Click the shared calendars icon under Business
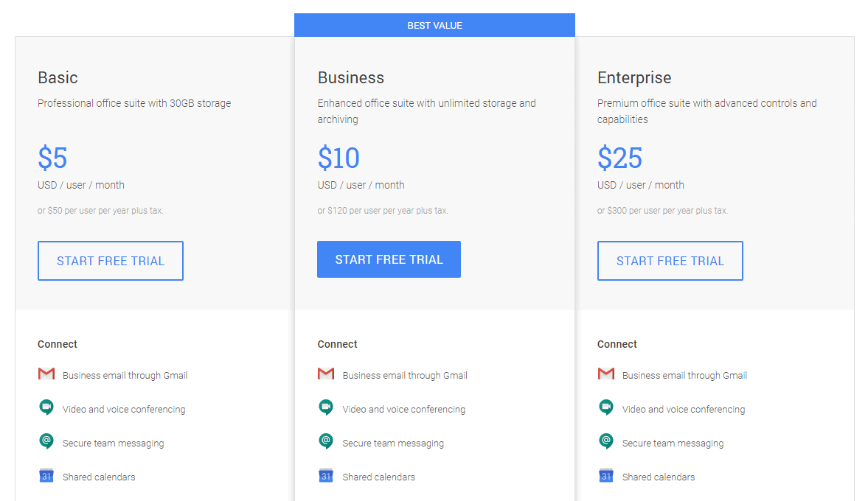This screenshot has width=868, height=501. pos(325,476)
